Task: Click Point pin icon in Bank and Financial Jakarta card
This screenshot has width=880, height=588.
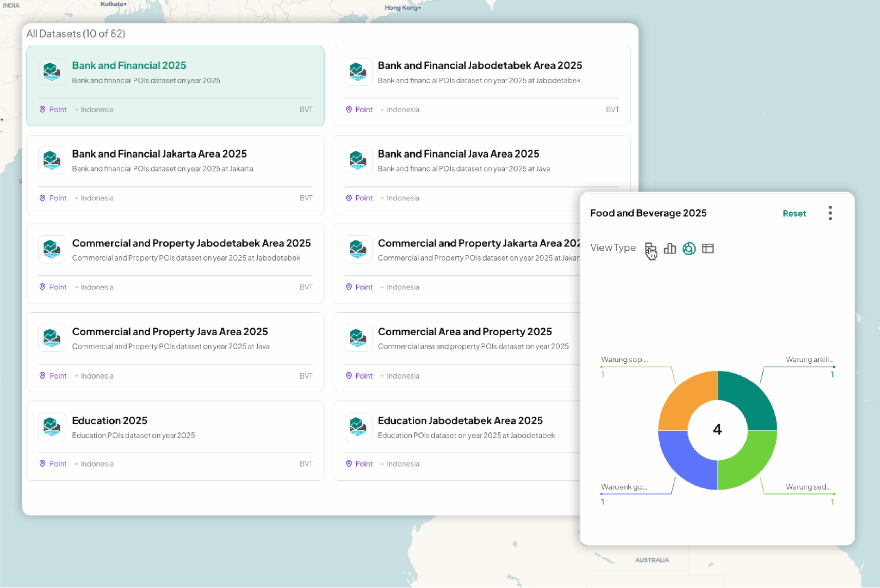Action: [42, 199]
